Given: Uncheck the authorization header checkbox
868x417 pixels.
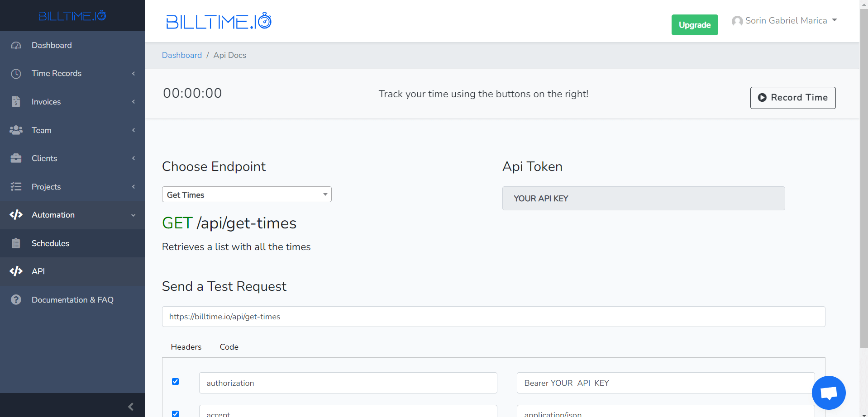Looking at the screenshot, I should [176, 381].
